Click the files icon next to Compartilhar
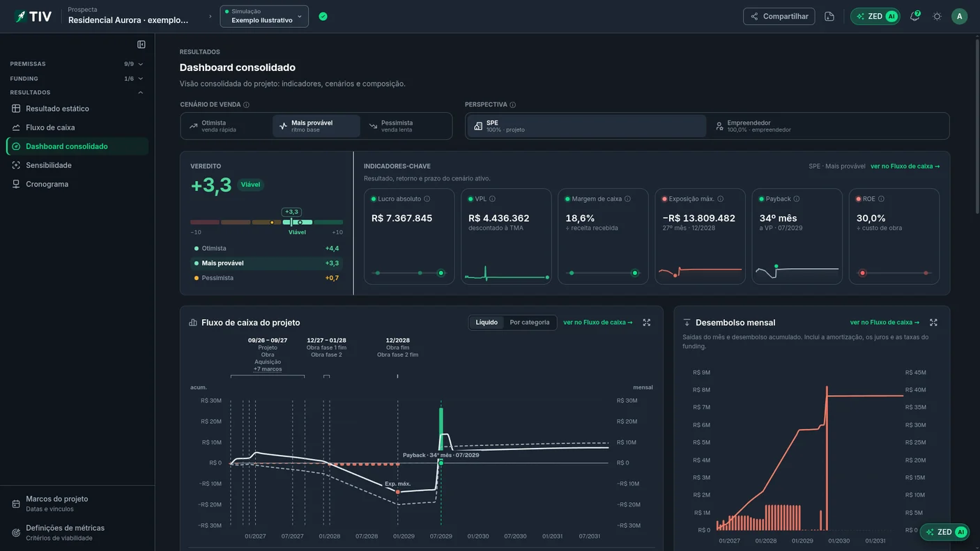980x551 pixels. tap(829, 16)
